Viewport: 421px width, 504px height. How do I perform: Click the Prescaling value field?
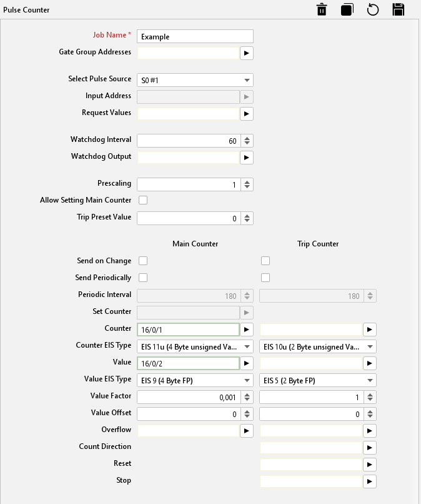pyautogui.click(x=188, y=184)
